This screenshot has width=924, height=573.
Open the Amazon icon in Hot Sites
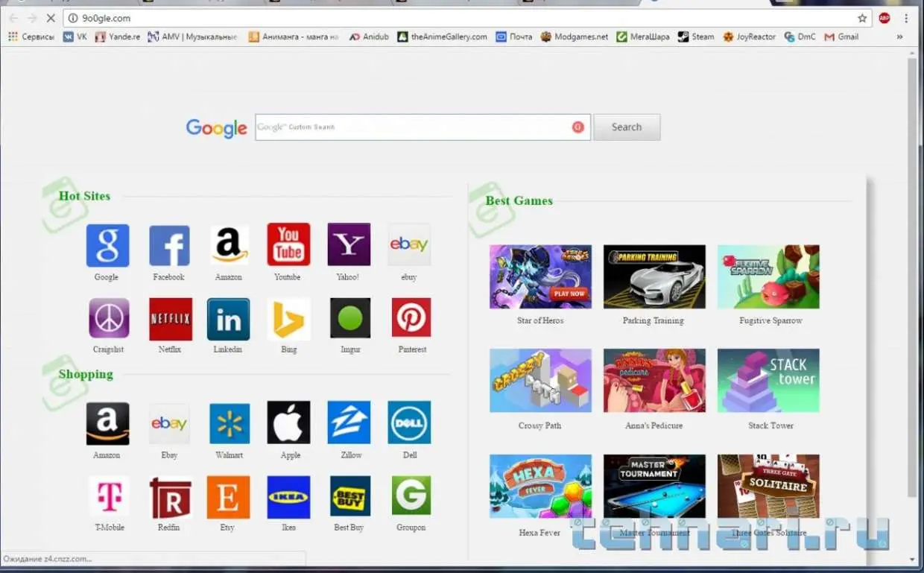(229, 245)
